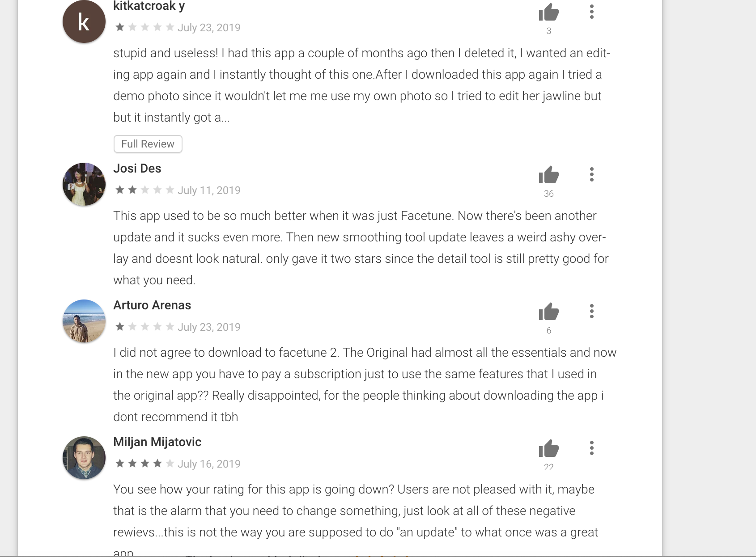The height and width of the screenshot is (557, 756).
Task: Click kitkatcroak y's brown avatar
Action: pos(84,21)
